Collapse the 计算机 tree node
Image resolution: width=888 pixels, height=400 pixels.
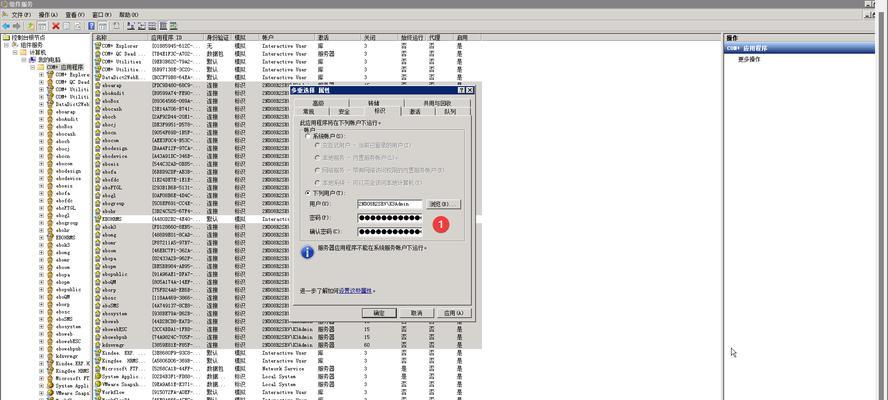click(15, 52)
